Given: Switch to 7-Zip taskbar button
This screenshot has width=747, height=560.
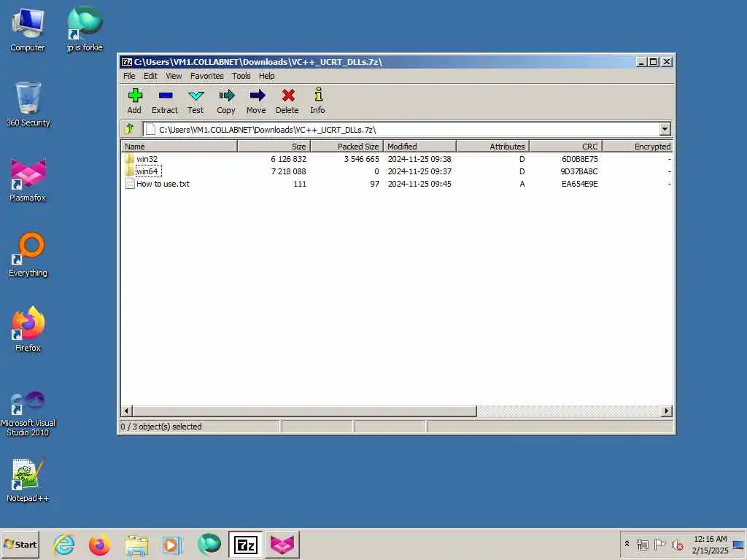Looking at the screenshot, I should point(245,544).
